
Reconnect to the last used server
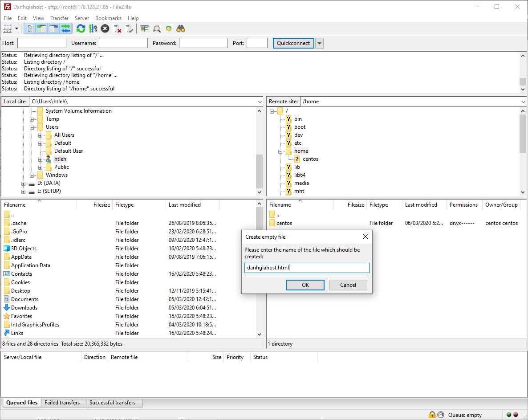[129, 29]
